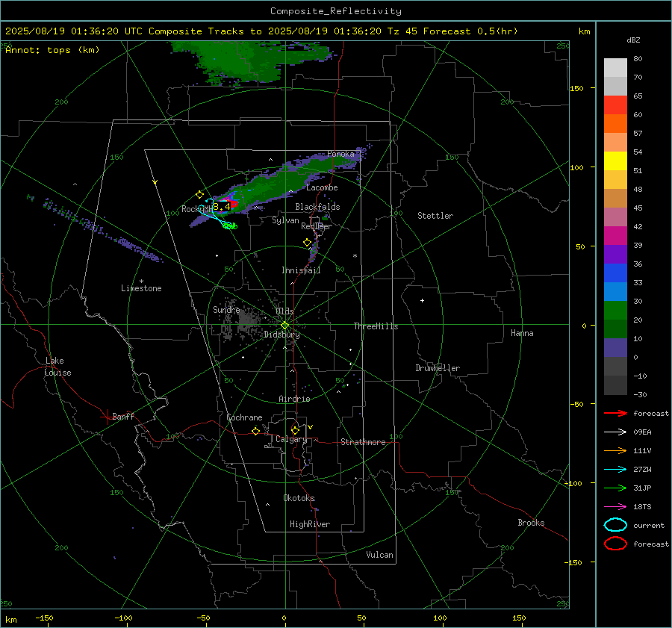Click the Lacombe city label

[322, 187]
